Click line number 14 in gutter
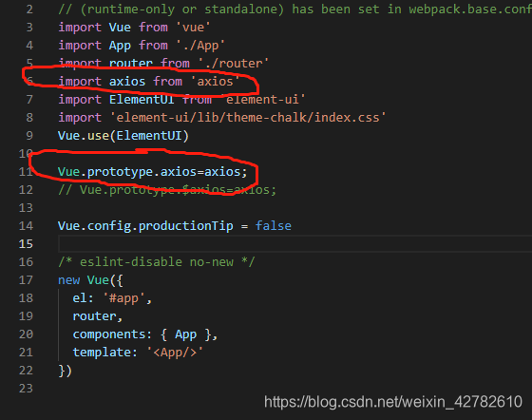The height and width of the screenshot is (420, 532). coord(27,226)
